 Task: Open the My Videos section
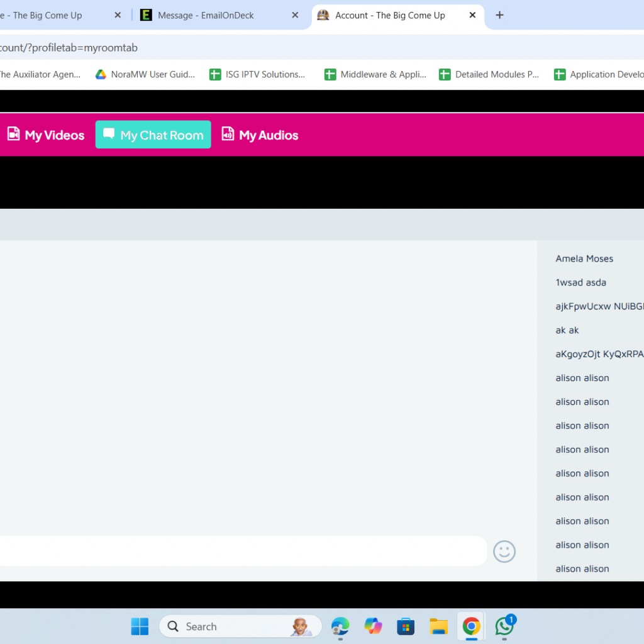(x=45, y=135)
